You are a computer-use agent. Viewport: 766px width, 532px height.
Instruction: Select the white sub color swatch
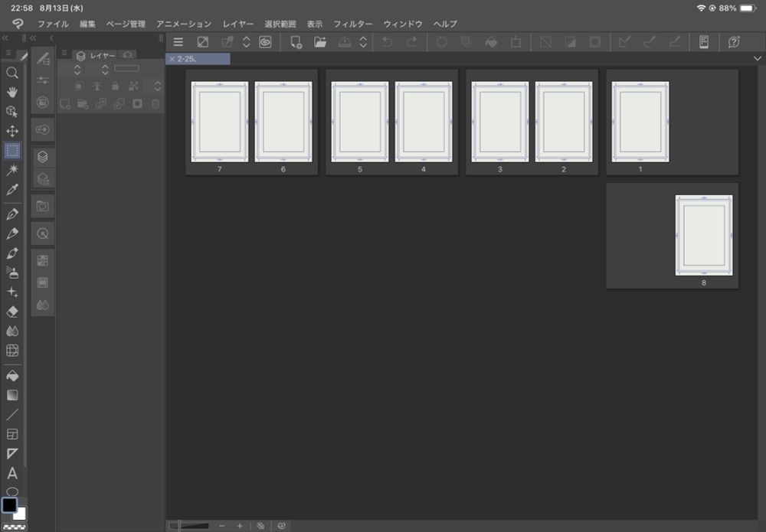[x=21, y=514]
